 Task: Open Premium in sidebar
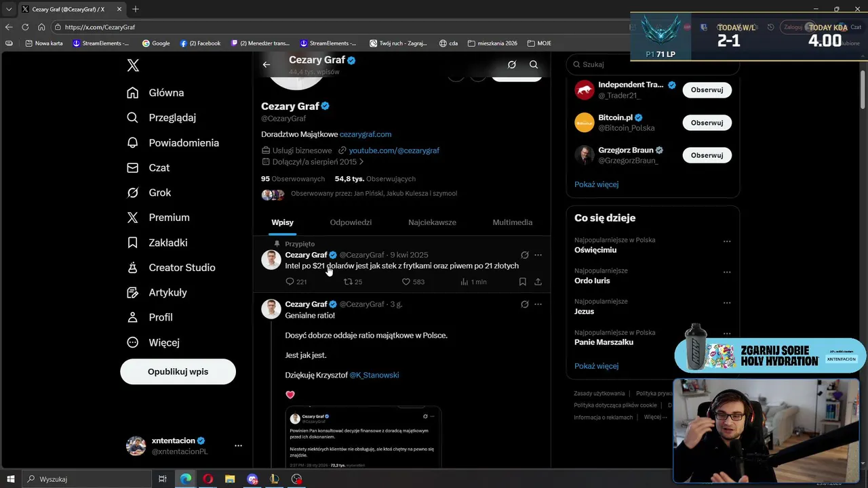[158, 218]
